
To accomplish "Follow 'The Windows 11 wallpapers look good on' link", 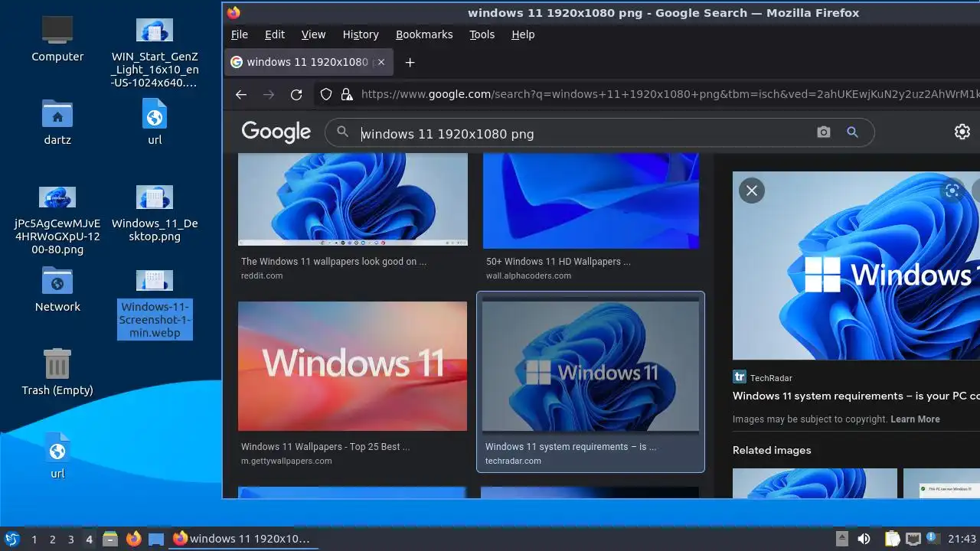I will (x=334, y=262).
